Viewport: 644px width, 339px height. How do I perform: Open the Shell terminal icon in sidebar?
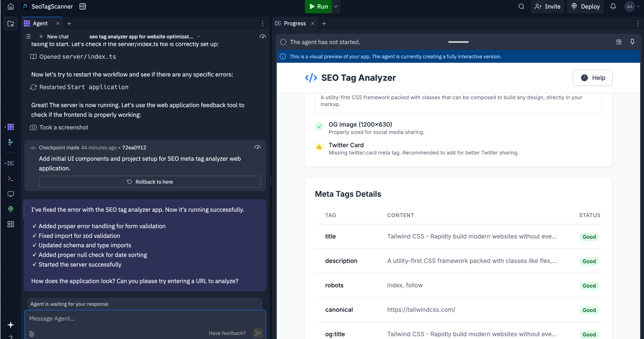11,179
